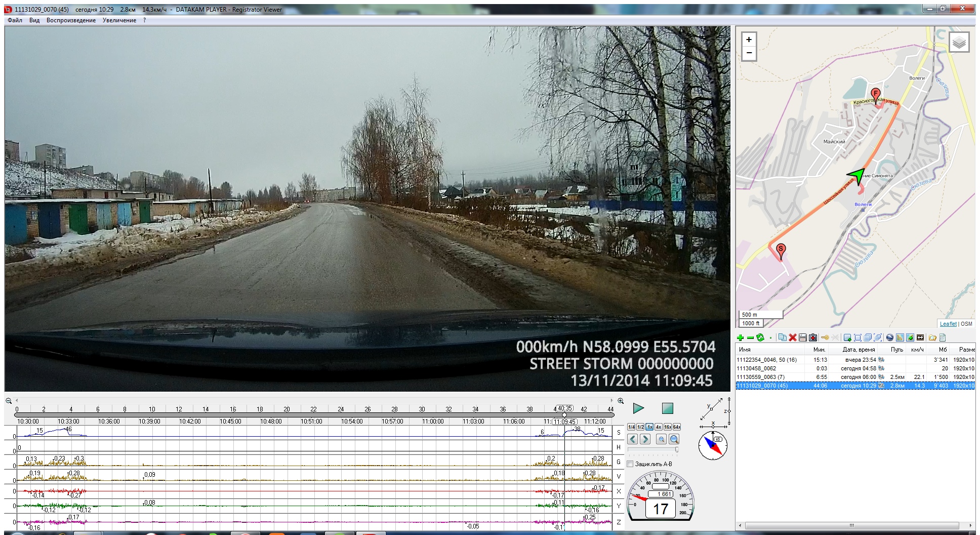Click the red X delete icon

(793, 338)
